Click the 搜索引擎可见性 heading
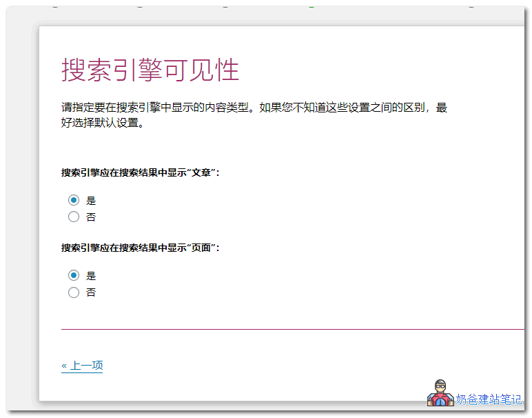Image resolution: width=532 pixels, height=418 pixels. point(150,70)
